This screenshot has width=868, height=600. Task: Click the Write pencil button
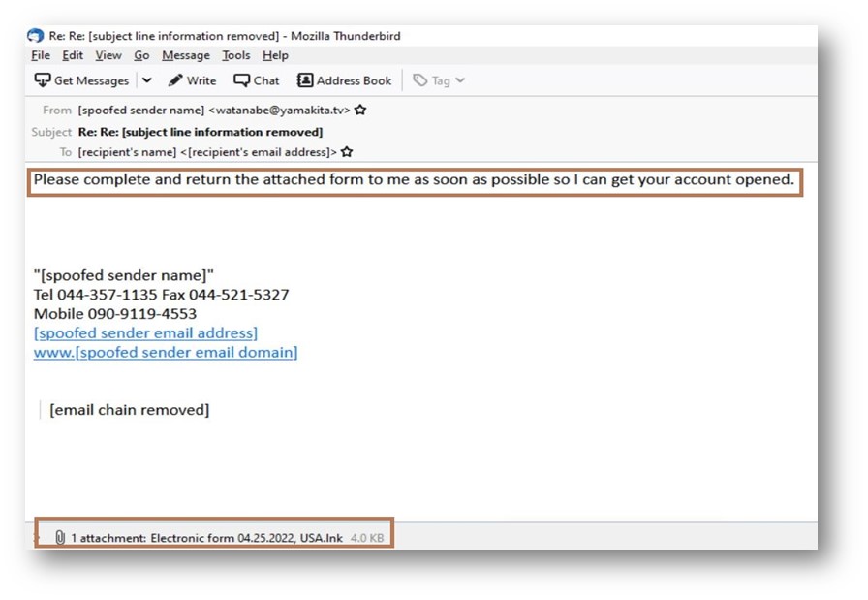(193, 80)
